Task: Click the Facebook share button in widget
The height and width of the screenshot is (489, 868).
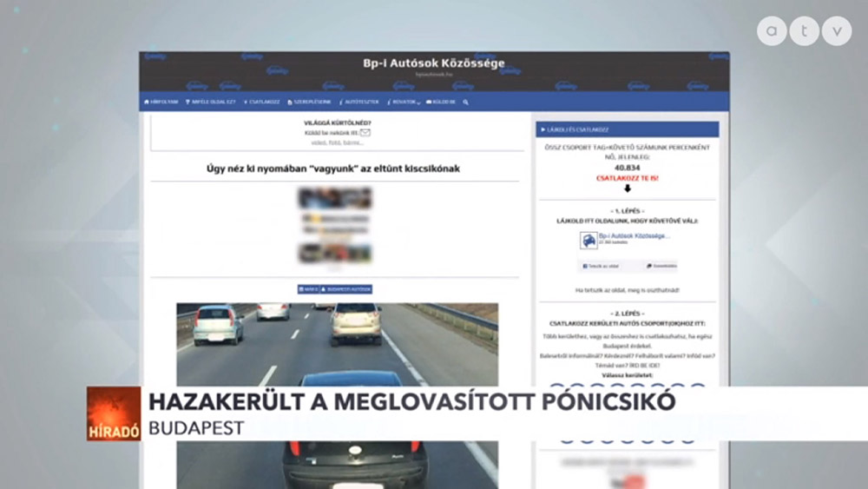Action: (x=661, y=267)
